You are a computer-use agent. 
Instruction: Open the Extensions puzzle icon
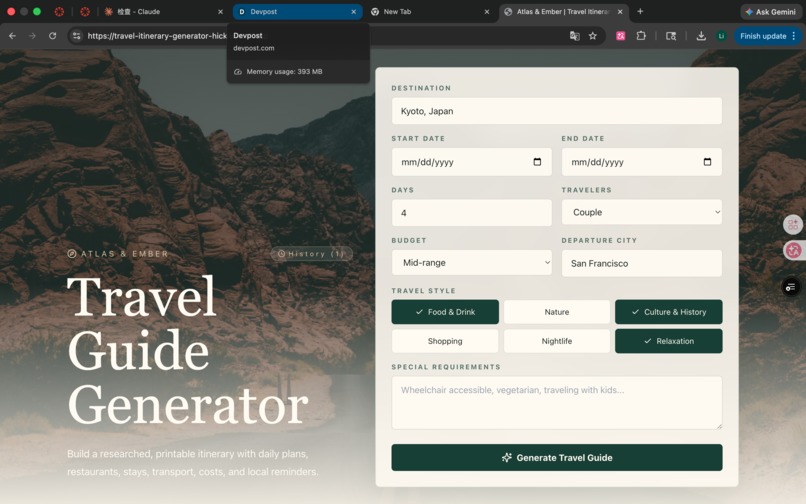(x=641, y=36)
